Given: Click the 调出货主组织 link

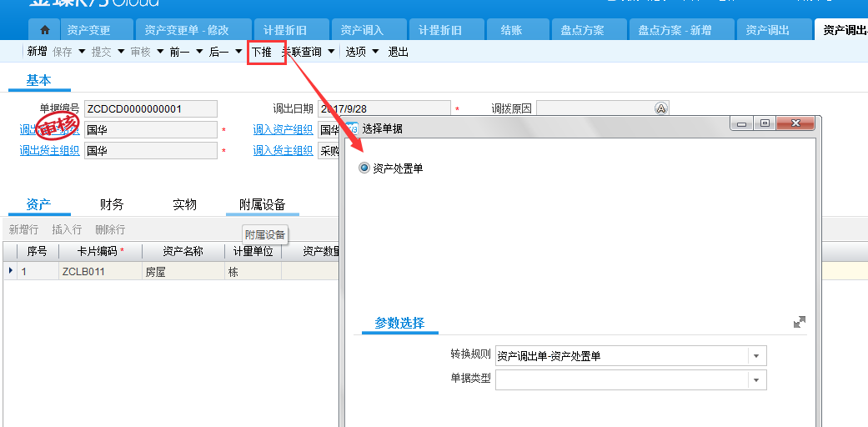Looking at the screenshot, I should click(49, 151).
